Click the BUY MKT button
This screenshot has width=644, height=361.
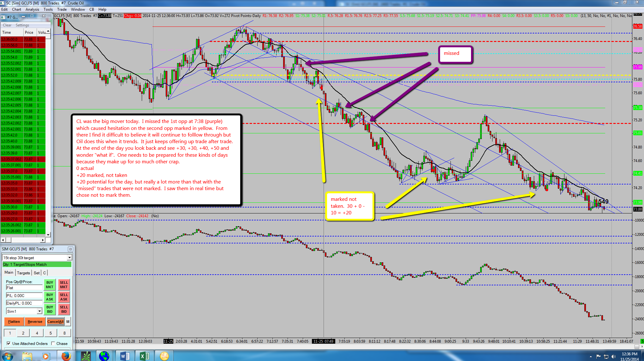point(50,285)
